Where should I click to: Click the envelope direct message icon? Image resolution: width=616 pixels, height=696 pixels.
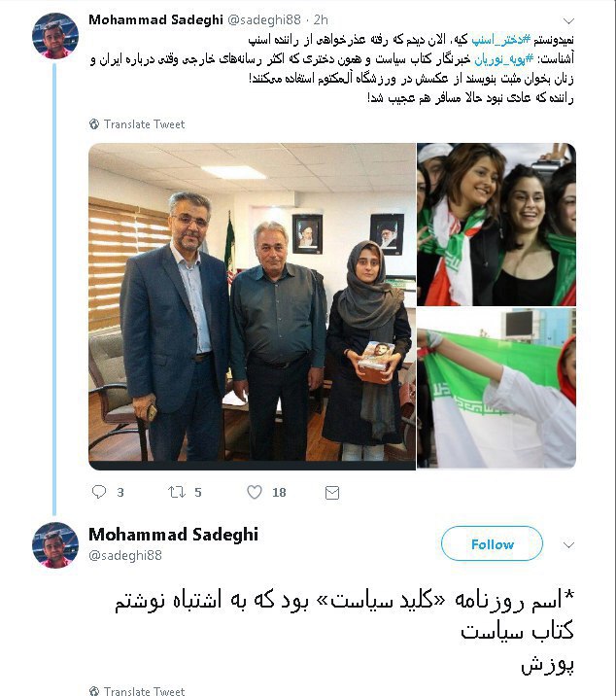[332, 493]
